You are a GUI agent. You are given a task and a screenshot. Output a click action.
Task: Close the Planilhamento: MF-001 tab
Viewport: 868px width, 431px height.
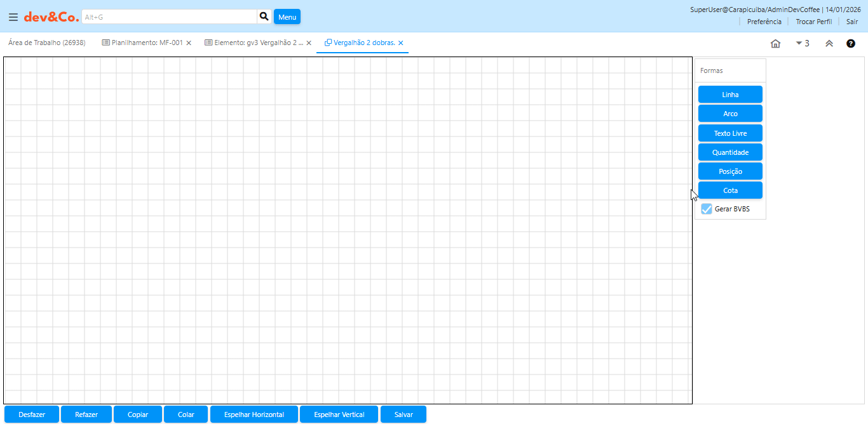189,43
